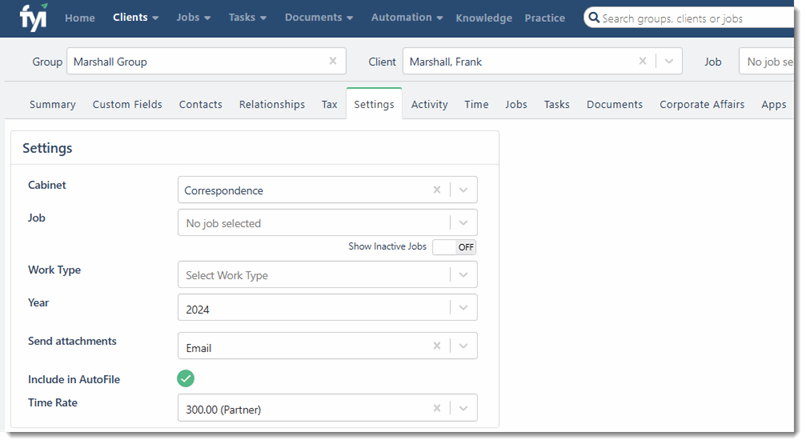Expand the Send attachments dropdown chevron
Viewport: 806px width, 444px height.
coord(463,346)
